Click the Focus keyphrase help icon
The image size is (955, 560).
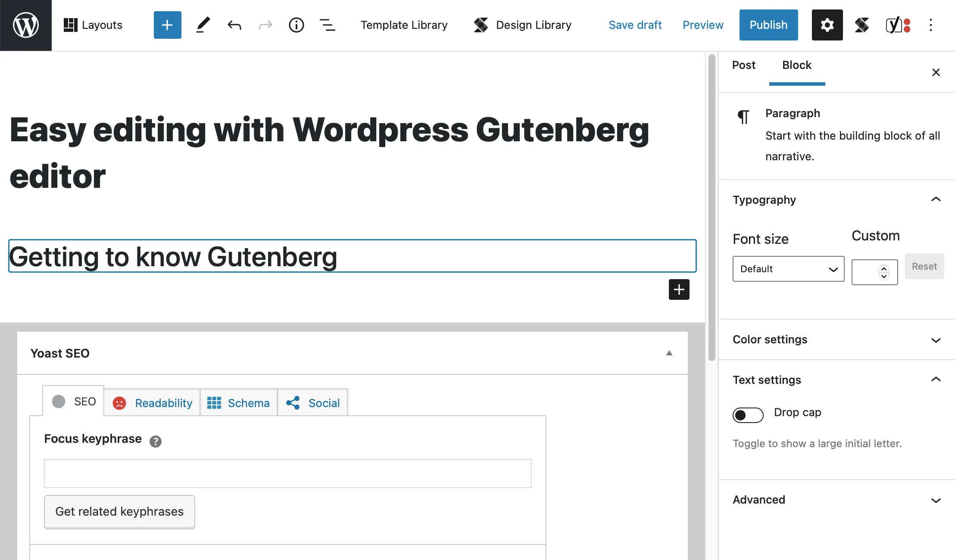pos(156,441)
